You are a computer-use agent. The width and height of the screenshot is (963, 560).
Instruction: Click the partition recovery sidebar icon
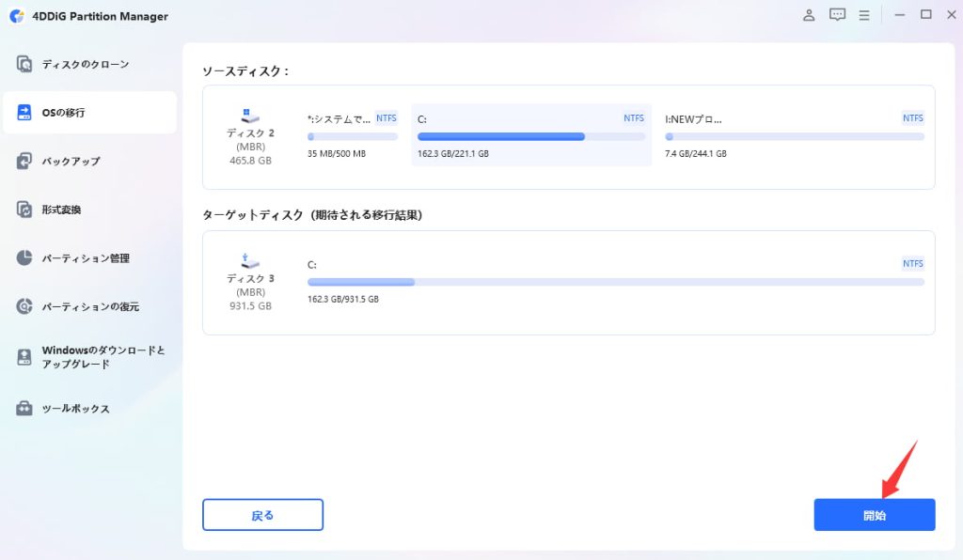coord(24,306)
